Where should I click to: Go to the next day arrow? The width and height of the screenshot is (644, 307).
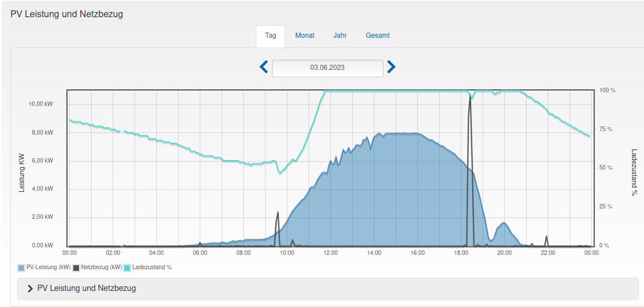[392, 67]
